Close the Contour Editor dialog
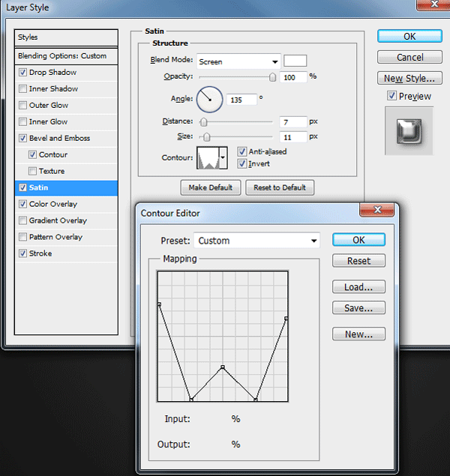 [377, 210]
